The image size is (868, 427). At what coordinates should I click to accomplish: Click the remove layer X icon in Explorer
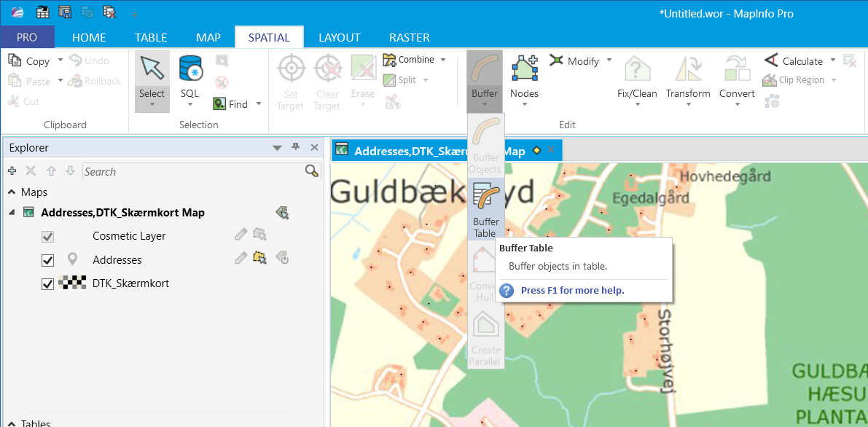(x=31, y=171)
